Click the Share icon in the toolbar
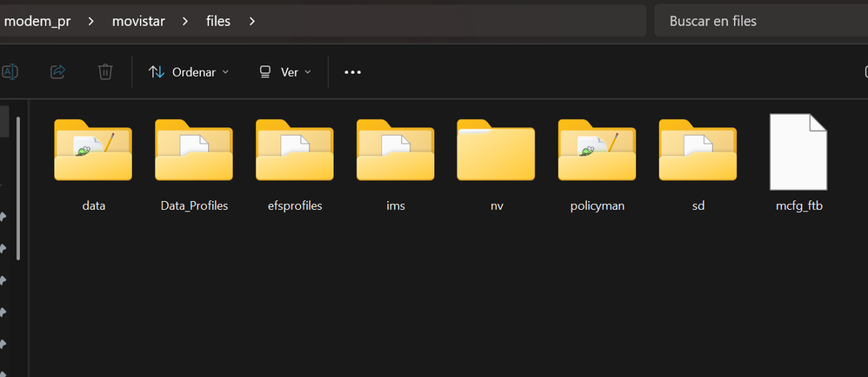This screenshot has width=868, height=377. pyautogui.click(x=58, y=72)
